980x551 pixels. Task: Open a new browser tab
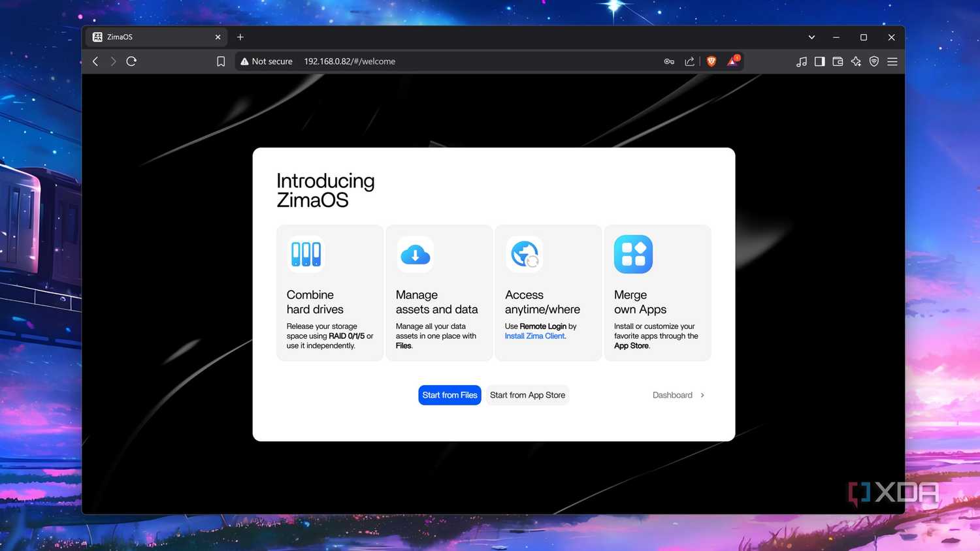240,37
